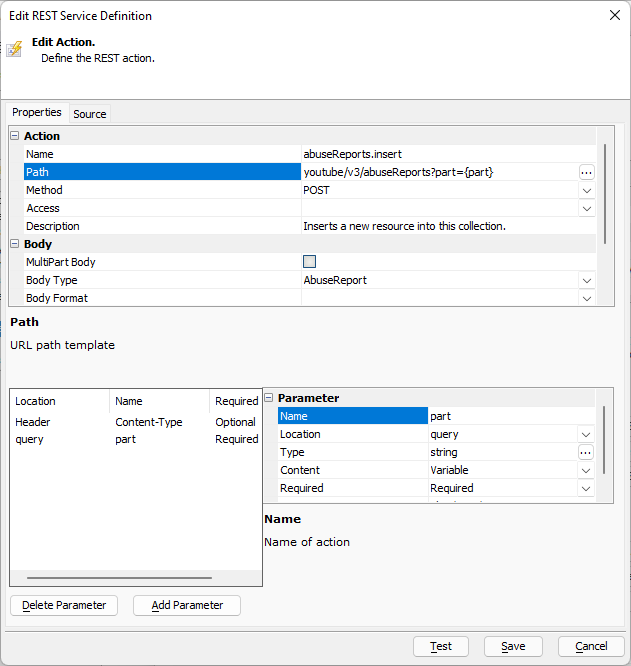Open the Body Format dropdown
Image resolution: width=631 pixels, height=666 pixels.
coord(587,298)
